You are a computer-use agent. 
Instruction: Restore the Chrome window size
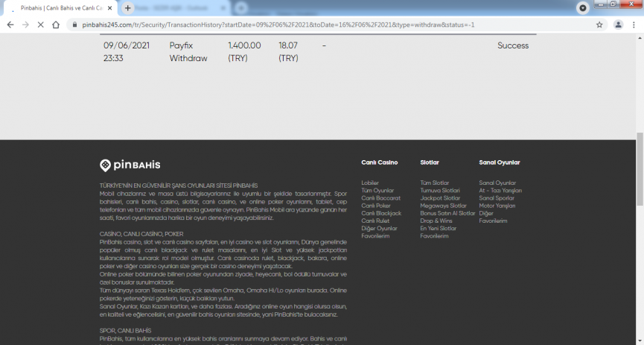pyautogui.click(x=613, y=4)
